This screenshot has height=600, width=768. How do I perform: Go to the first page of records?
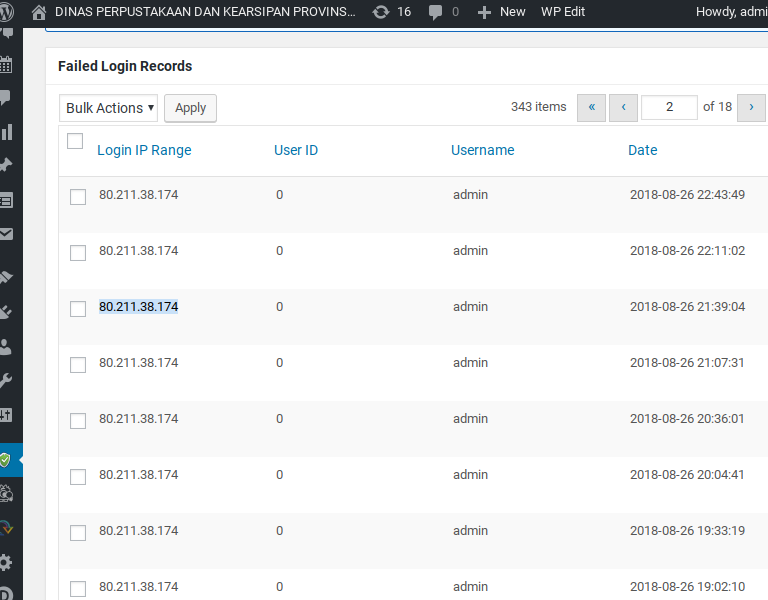point(591,107)
